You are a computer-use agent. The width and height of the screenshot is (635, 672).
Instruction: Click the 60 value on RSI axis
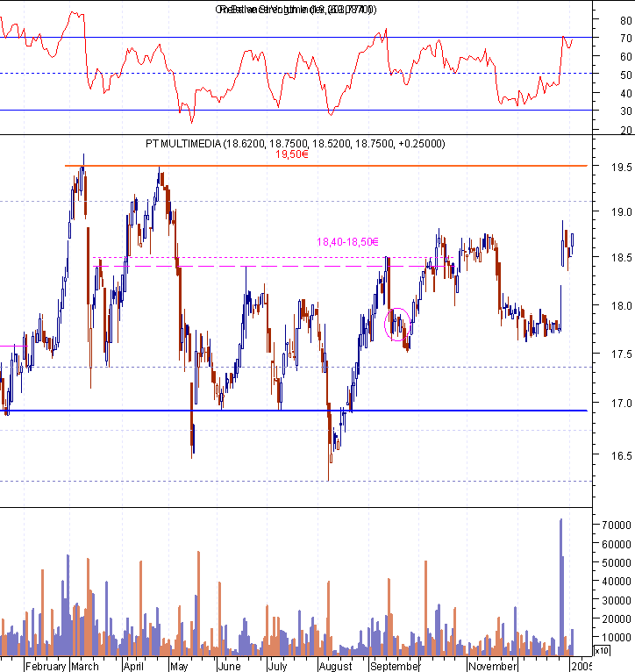(626, 56)
